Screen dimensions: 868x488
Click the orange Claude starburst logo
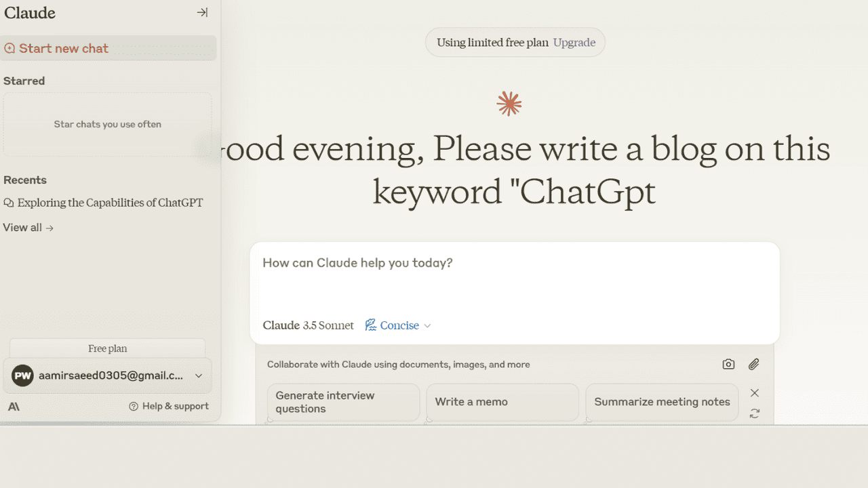click(x=509, y=103)
